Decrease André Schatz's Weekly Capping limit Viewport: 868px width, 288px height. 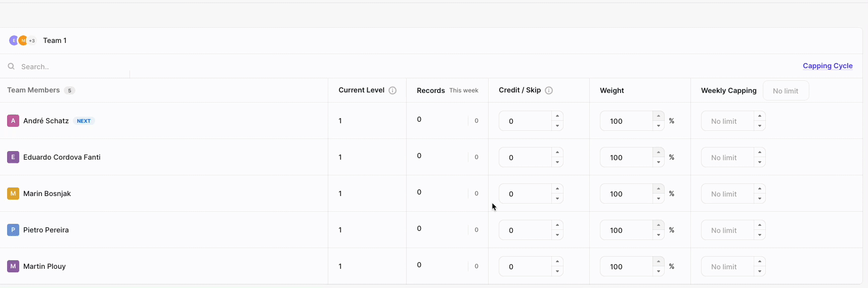(759, 126)
